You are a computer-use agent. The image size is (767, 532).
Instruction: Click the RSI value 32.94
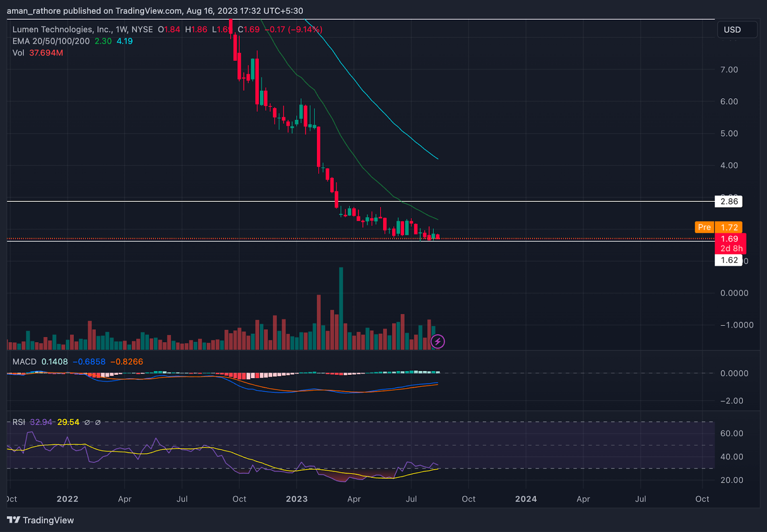(x=41, y=422)
